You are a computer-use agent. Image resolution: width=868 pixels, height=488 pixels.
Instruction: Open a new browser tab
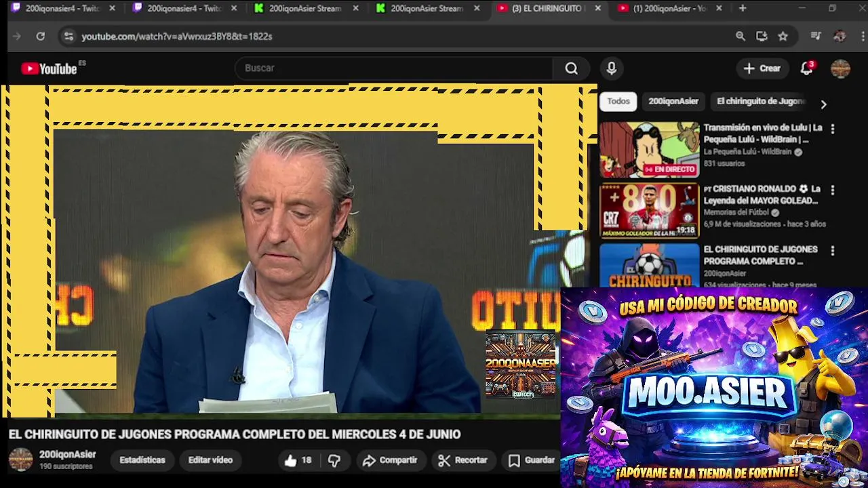pyautogui.click(x=743, y=9)
